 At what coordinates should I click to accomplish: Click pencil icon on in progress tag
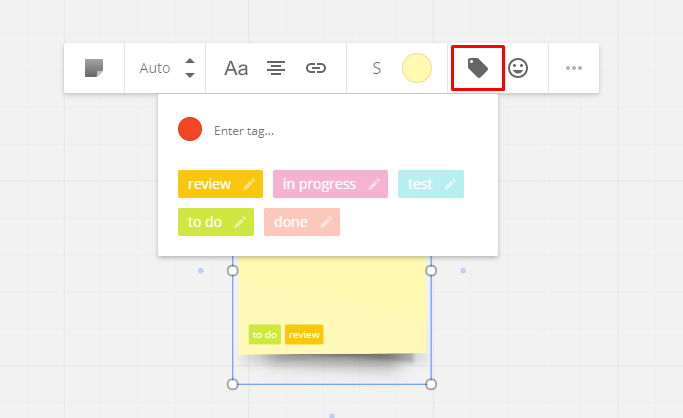(x=374, y=184)
